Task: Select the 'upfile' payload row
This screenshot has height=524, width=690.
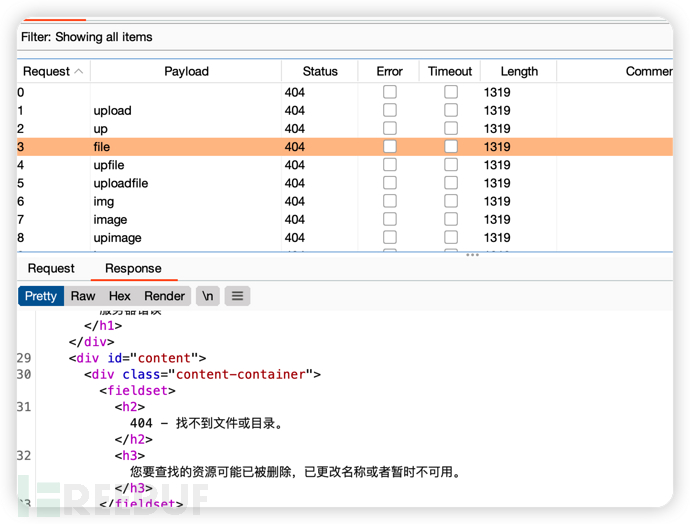Action: pyautogui.click(x=345, y=165)
